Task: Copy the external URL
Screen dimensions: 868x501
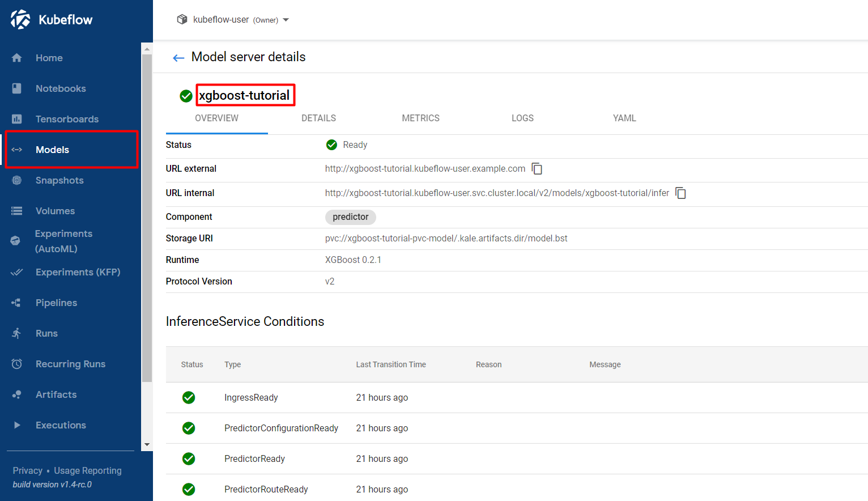Action: (x=537, y=169)
